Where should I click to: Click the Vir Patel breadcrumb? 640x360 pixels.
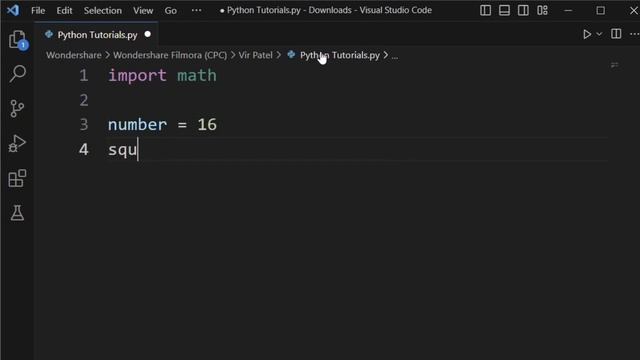256,55
